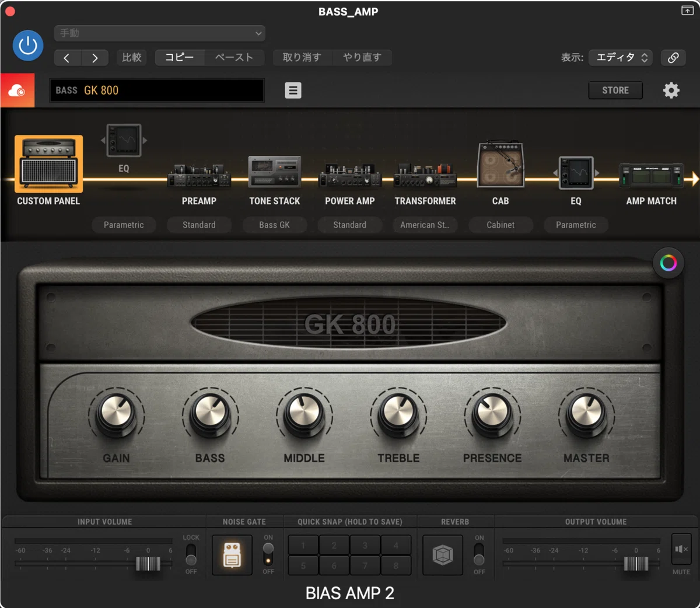
Task: Click the 取り消す undo button
Action: coord(302,57)
